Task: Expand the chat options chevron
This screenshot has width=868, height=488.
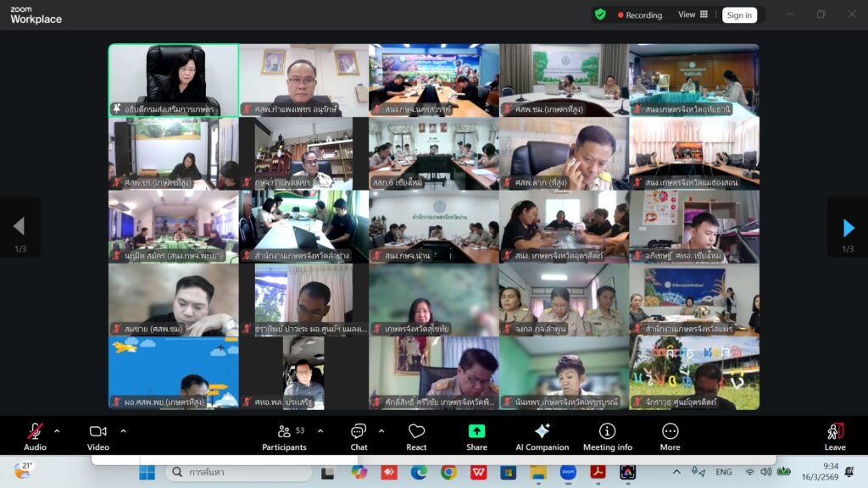Action: [x=381, y=431]
